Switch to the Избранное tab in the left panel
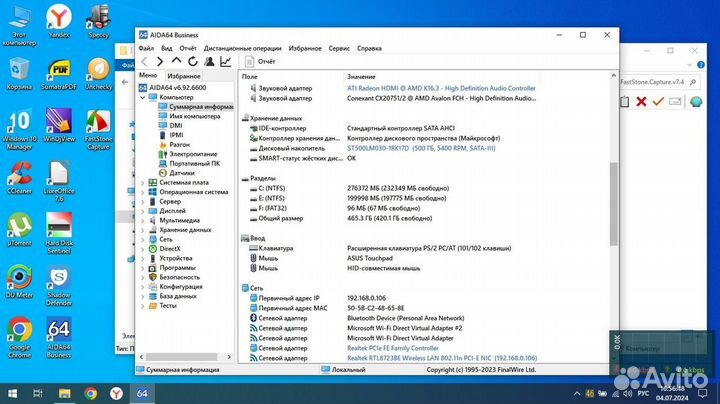Screen dimensions: 720x404 tap(184, 76)
